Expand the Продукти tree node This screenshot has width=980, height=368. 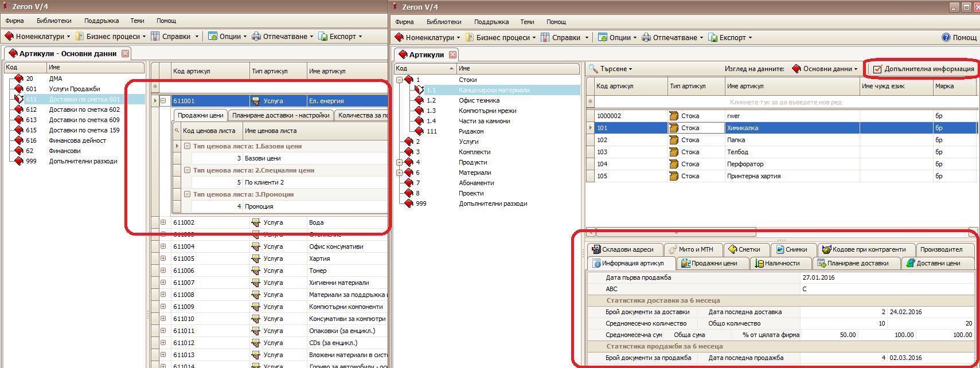pos(399,162)
